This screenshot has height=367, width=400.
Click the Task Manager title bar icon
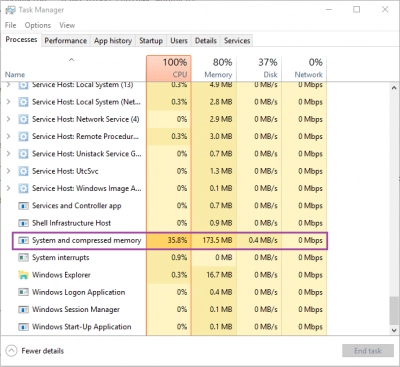click(x=10, y=10)
